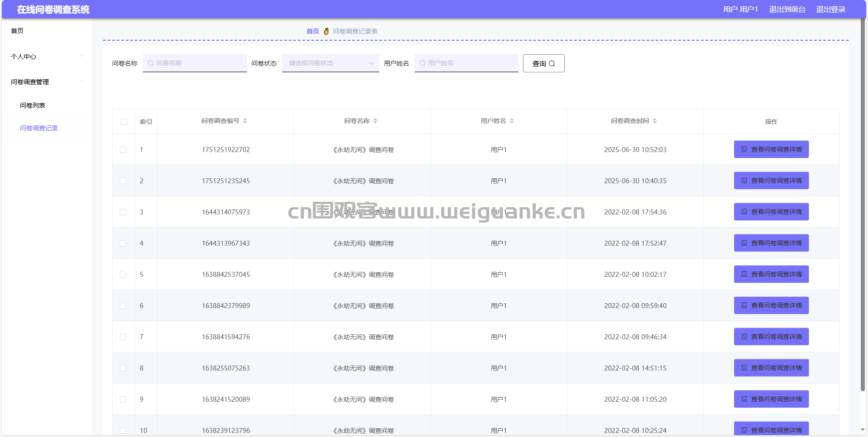View details for survey 1638842379989
The image size is (868, 437).
pos(771,305)
